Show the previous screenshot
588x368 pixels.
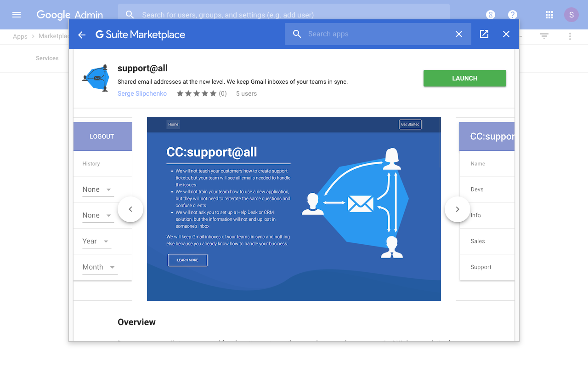click(x=130, y=209)
